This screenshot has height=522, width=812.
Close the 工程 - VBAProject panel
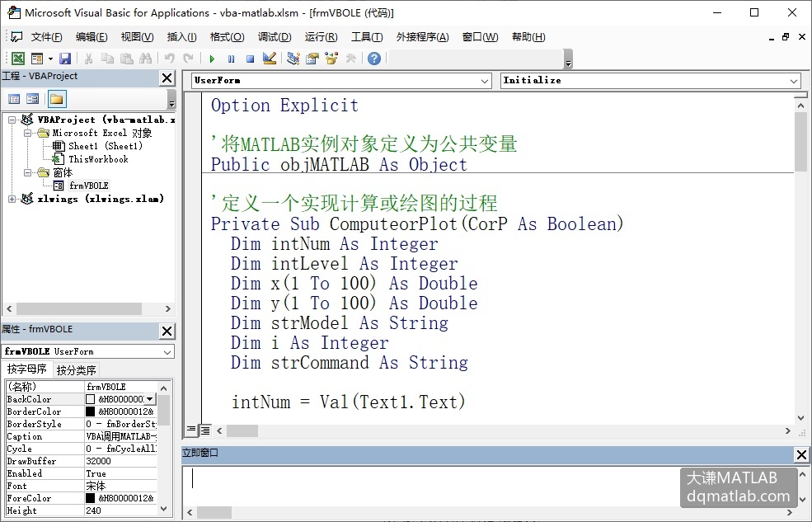pyautogui.click(x=167, y=78)
